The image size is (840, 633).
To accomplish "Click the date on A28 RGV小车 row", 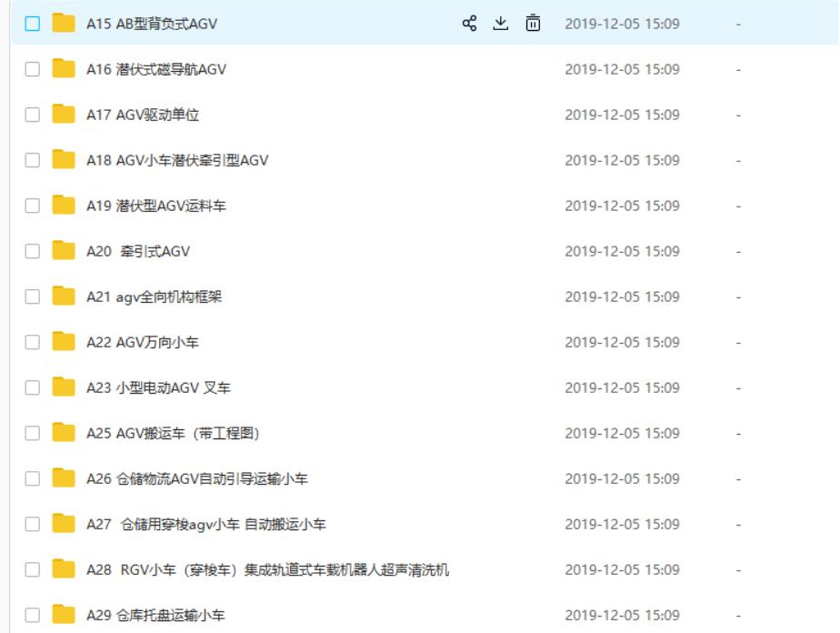I will 622,569.
